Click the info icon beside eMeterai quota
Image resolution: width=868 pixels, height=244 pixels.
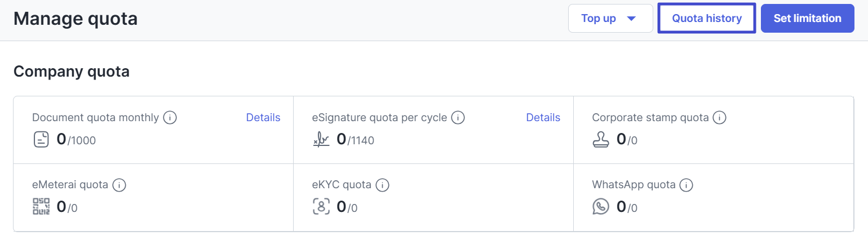(x=119, y=184)
